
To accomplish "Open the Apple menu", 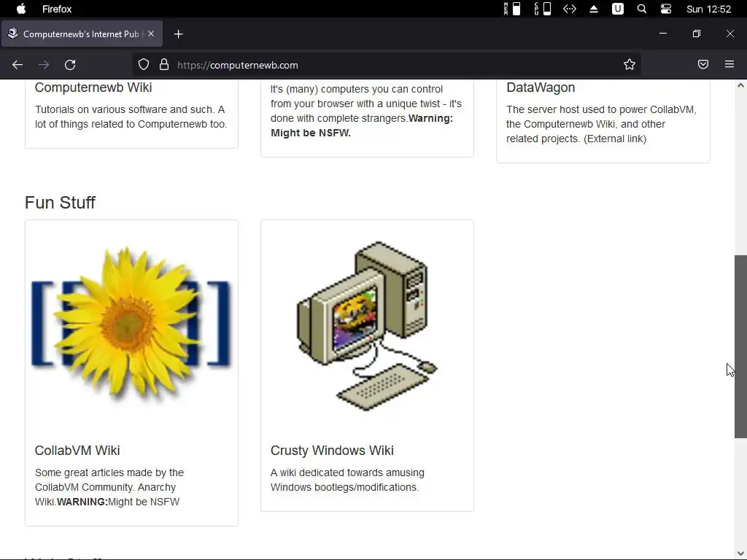I will point(21,9).
